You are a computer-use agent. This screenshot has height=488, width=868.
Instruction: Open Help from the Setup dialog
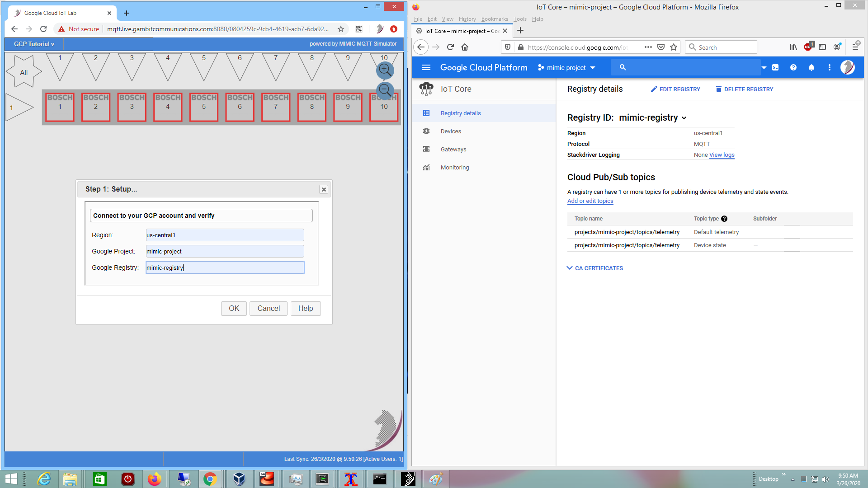[306, 309]
